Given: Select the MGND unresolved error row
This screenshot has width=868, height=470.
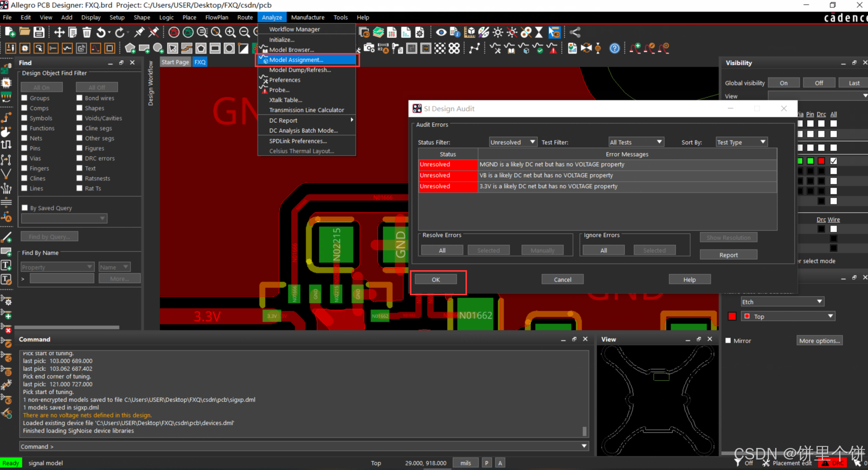Looking at the screenshot, I should coord(598,164).
